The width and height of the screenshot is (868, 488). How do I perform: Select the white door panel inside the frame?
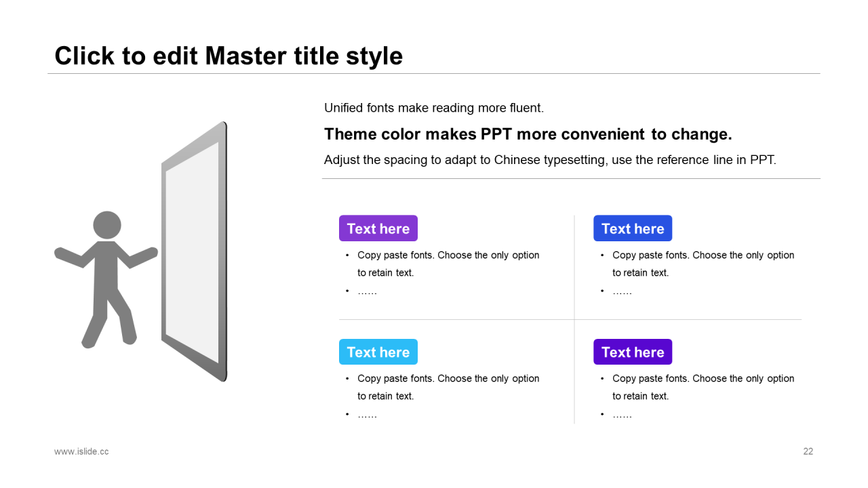click(x=193, y=252)
